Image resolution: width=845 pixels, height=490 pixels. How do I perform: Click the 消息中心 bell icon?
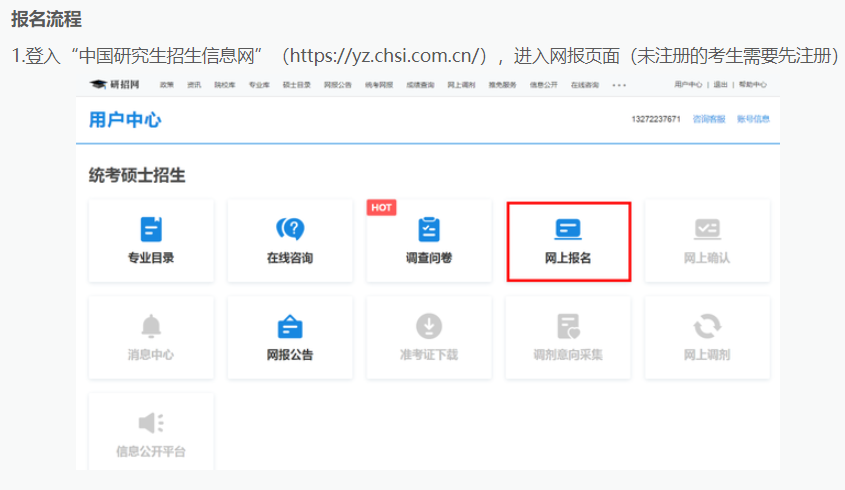pyautogui.click(x=151, y=326)
